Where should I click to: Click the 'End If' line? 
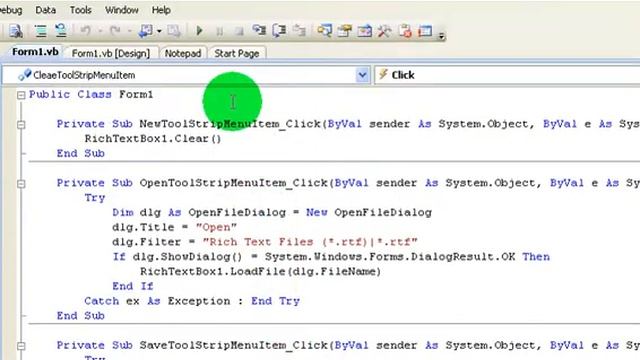pos(133,286)
